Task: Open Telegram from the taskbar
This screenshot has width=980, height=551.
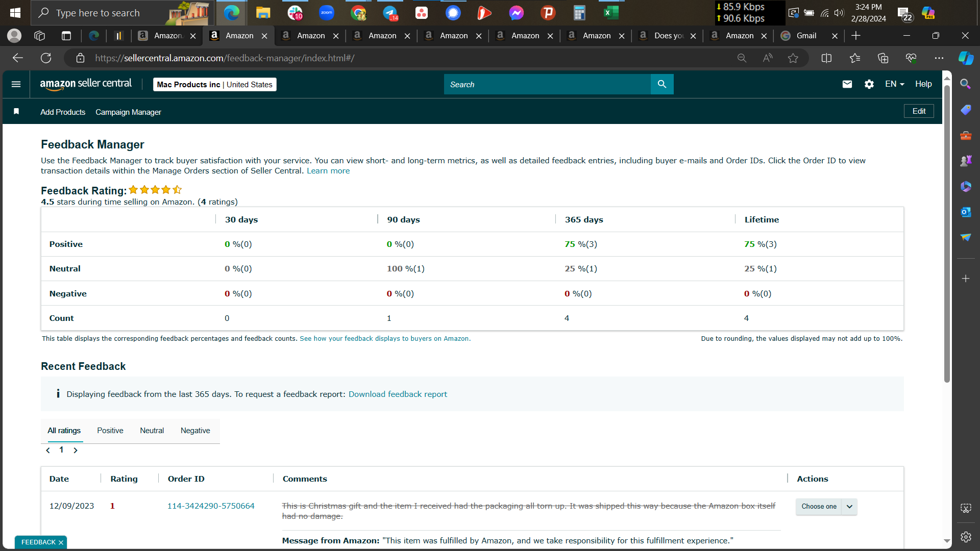Action: 390,13
